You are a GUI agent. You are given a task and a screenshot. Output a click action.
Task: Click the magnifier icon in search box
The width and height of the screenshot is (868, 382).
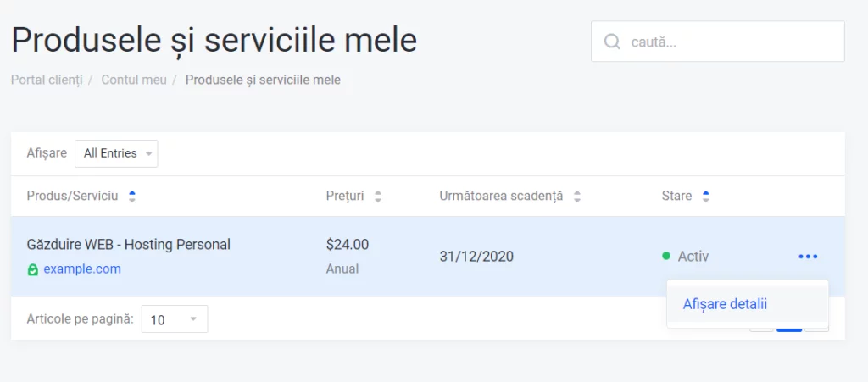tap(612, 42)
